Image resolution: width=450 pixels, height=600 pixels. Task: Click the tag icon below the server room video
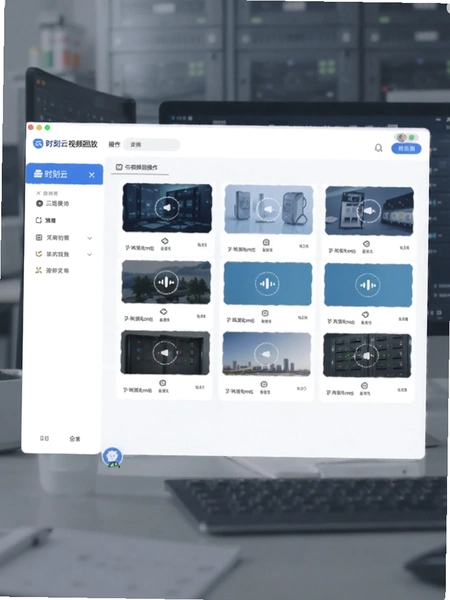pyautogui.click(x=165, y=241)
